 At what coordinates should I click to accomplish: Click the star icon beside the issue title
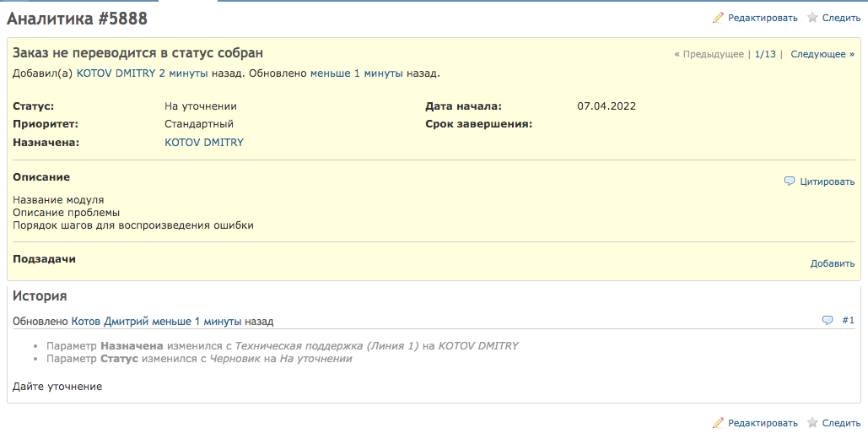pyautogui.click(x=812, y=18)
